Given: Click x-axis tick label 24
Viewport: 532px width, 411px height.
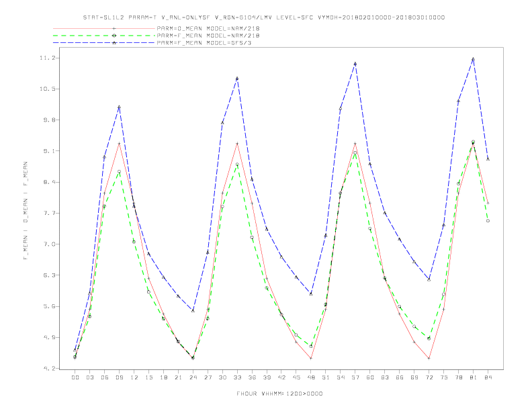Looking at the screenshot, I should [x=193, y=377].
